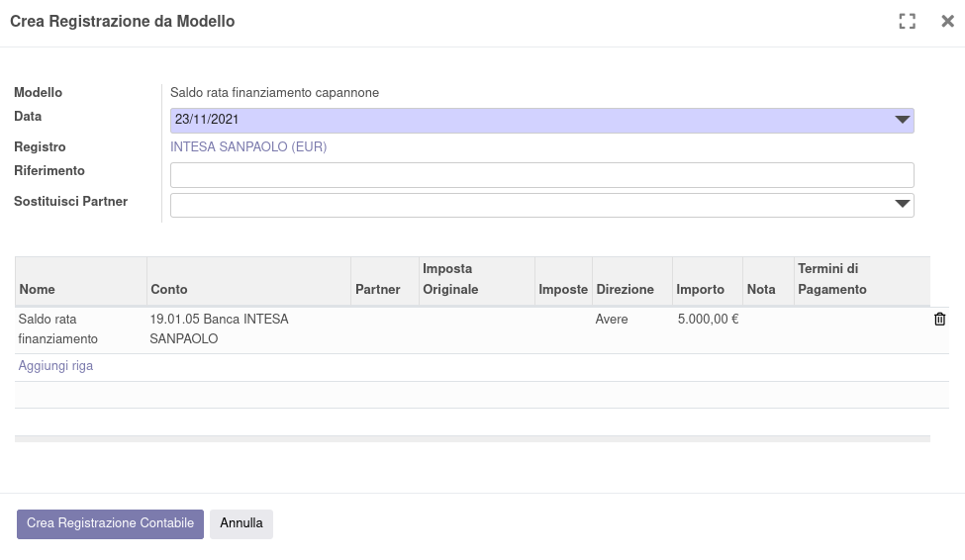Sort table by Conto column header
This screenshot has width=965, height=560.
[169, 289]
